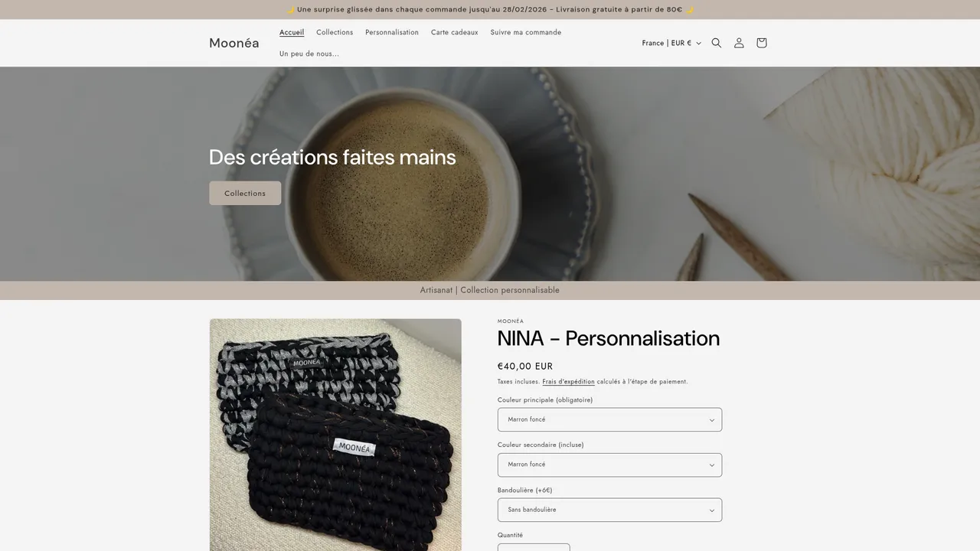Open the France | EUR € currency selector

(671, 43)
